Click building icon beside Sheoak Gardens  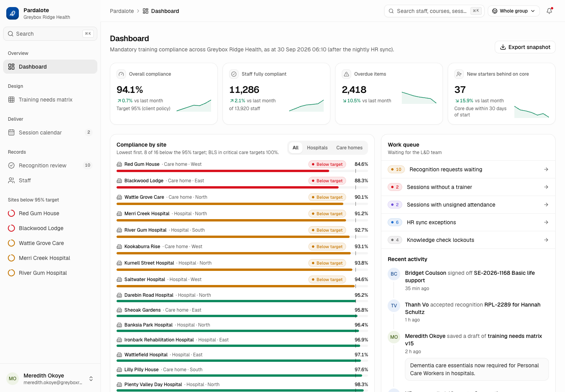119,310
